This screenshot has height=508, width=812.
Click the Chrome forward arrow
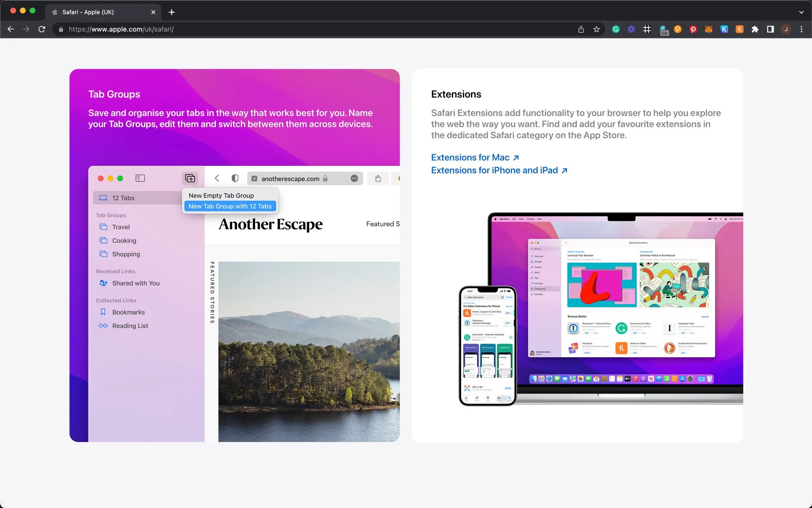pos(26,29)
